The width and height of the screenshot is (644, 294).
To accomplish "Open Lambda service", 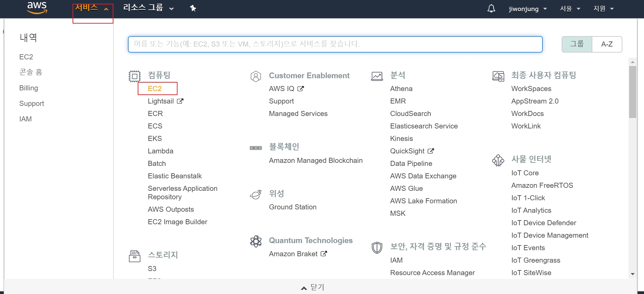I will [160, 151].
